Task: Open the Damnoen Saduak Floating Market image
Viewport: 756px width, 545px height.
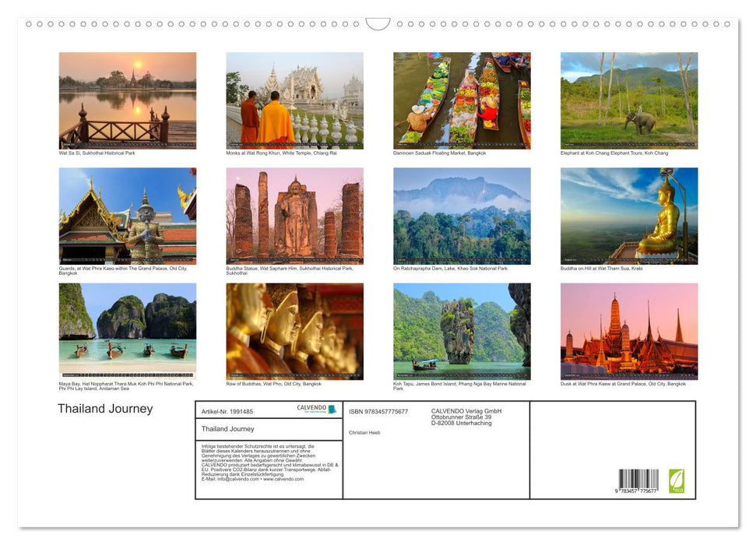Action: click(462, 100)
